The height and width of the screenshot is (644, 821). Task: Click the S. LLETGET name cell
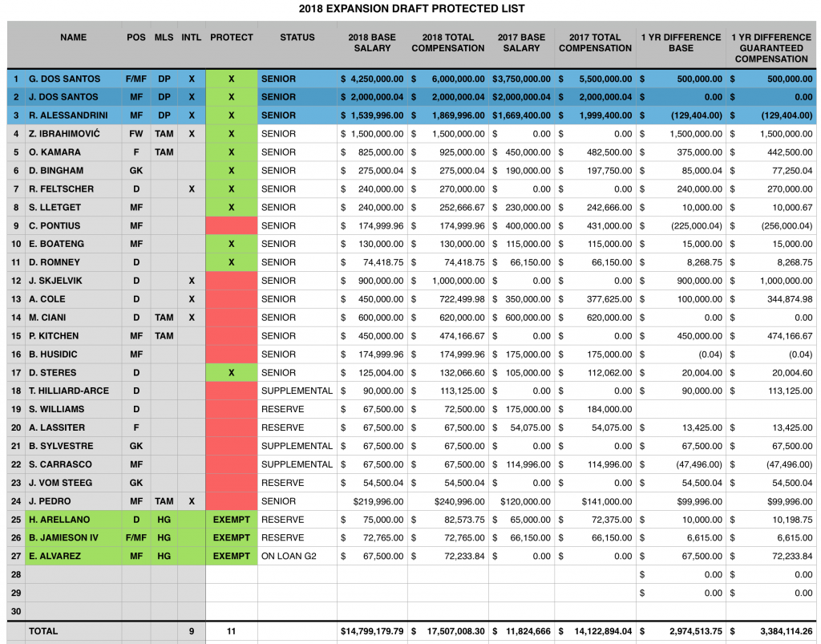tap(73, 208)
